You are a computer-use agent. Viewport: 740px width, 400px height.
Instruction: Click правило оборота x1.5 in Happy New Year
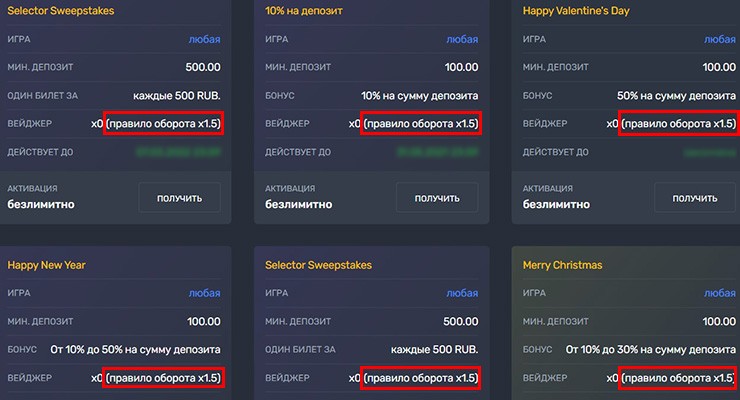[x=164, y=379]
